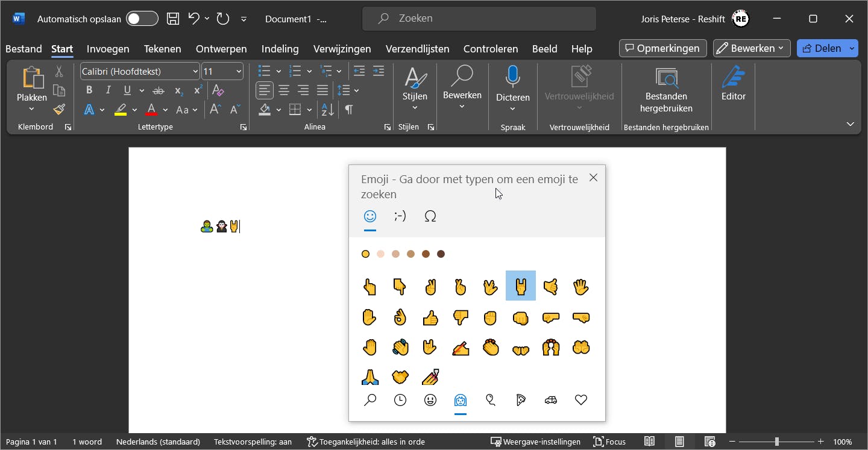
Task: Open the food pizza emoji category
Action: [x=521, y=400]
